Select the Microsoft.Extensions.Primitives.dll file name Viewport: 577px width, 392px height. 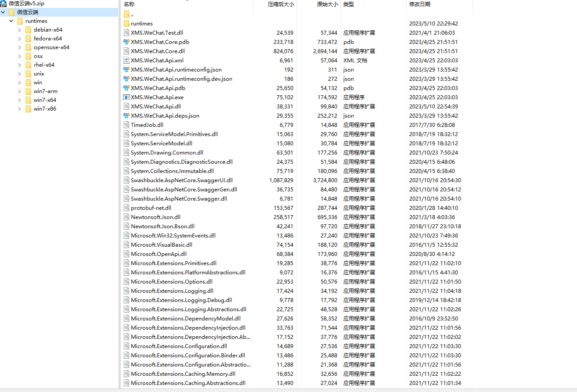coord(173,263)
